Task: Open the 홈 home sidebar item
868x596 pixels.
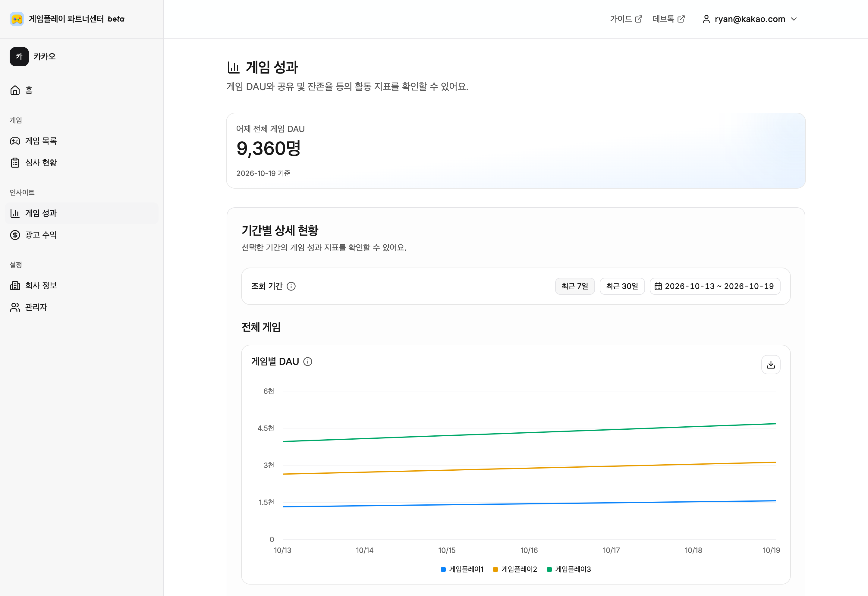Action: [81, 90]
